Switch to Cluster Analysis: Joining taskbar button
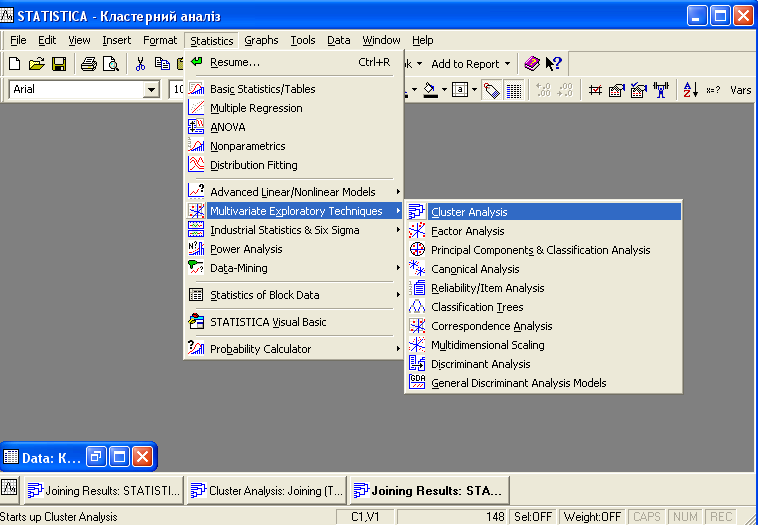The image size is (758, 525). (x=266, y=491)
